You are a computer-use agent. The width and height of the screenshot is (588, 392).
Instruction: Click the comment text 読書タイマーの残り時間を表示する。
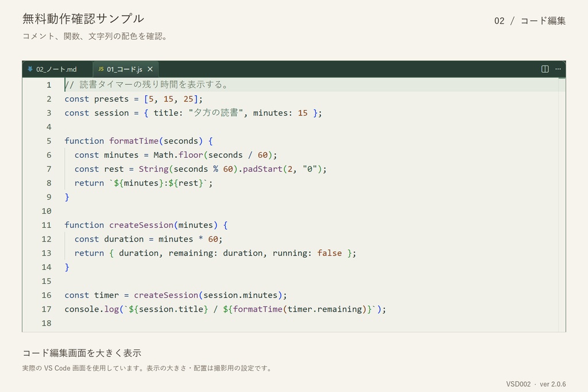click(154, 85)
